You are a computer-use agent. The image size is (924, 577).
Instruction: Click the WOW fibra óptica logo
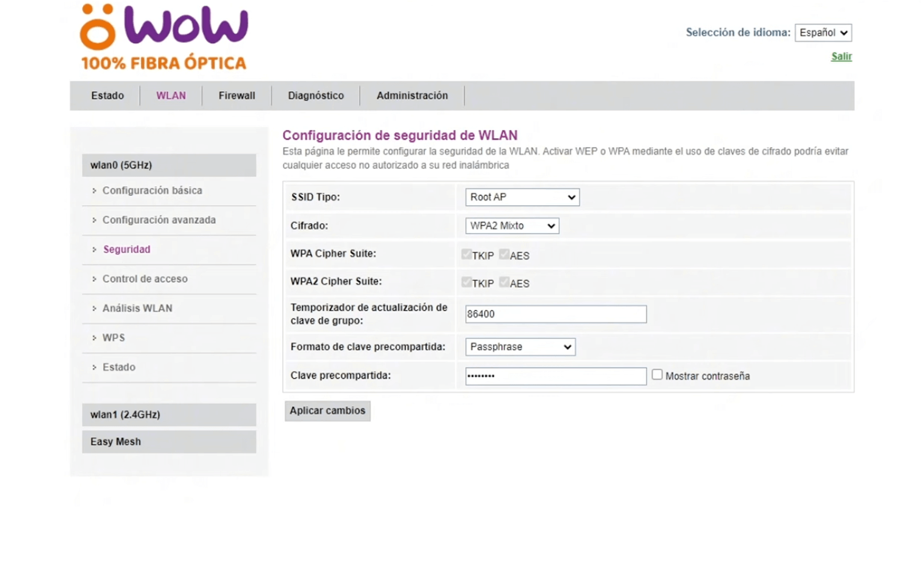pyautogui.click(x=164, y=37)
